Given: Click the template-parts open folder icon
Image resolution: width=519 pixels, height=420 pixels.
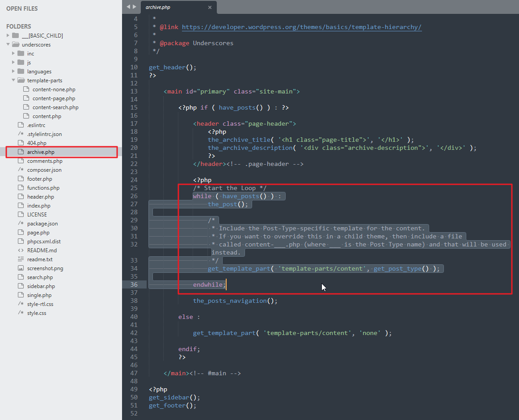Looking at the screenshot, I should click(21, 80).
